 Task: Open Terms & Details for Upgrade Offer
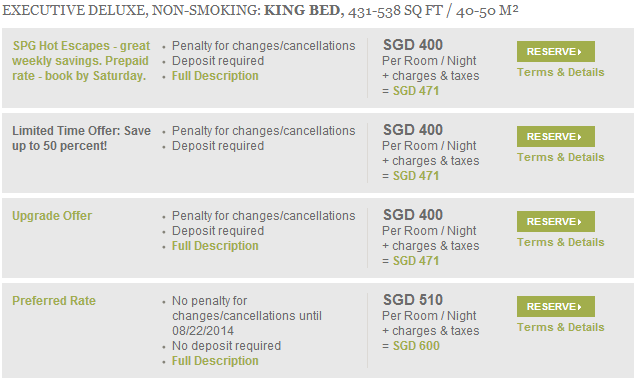click(x=560, y=242)
